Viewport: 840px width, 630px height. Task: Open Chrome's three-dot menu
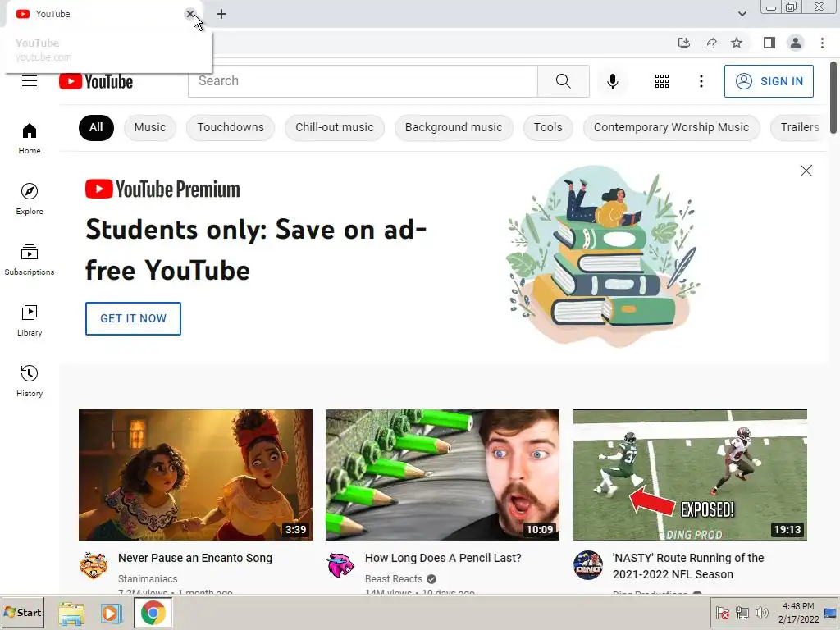[822, 43]
